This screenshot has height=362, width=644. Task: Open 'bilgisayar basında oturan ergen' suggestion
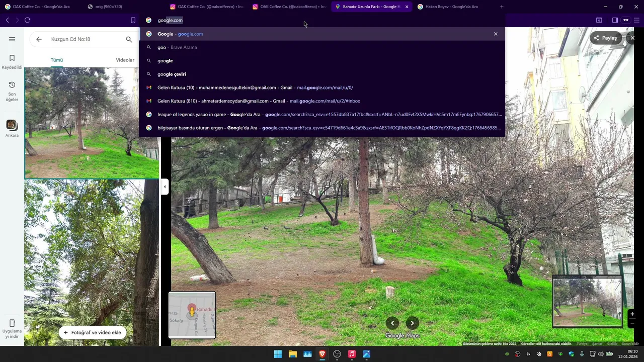pos(322,128)
